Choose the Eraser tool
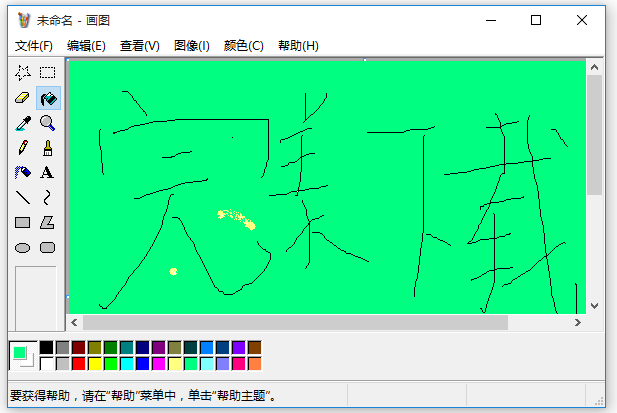 [x=23, y=98]
